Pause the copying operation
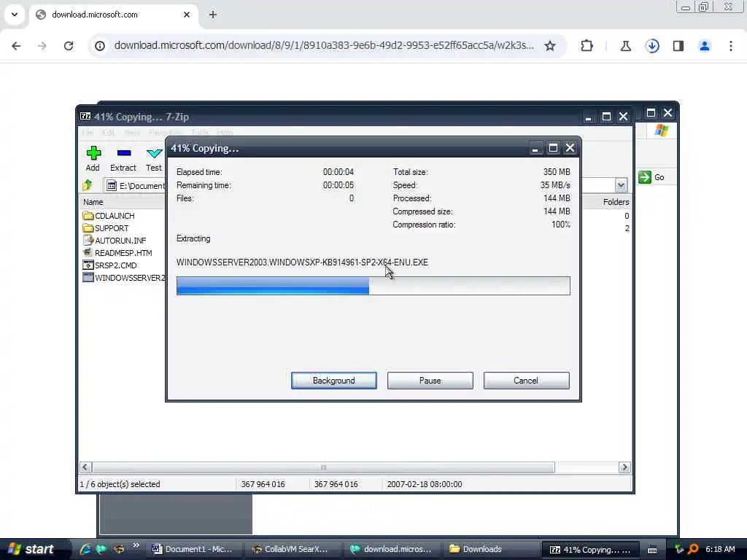The image size is (747, 560). click(430, 381)
